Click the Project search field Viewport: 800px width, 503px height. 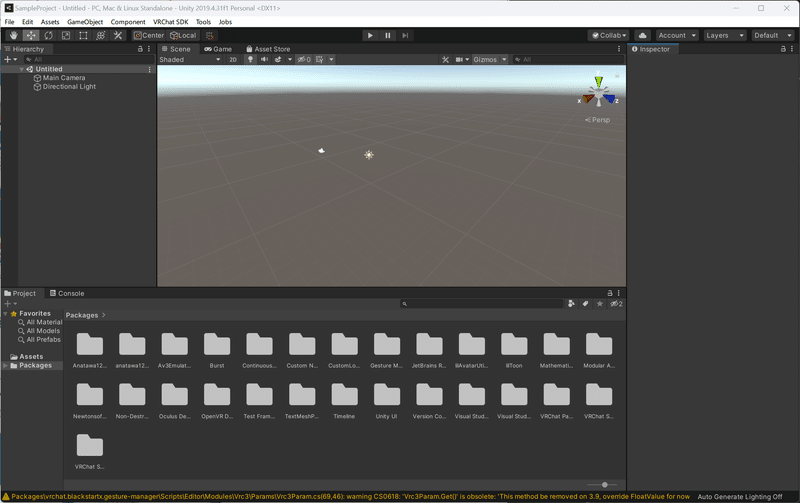point(482,304)
